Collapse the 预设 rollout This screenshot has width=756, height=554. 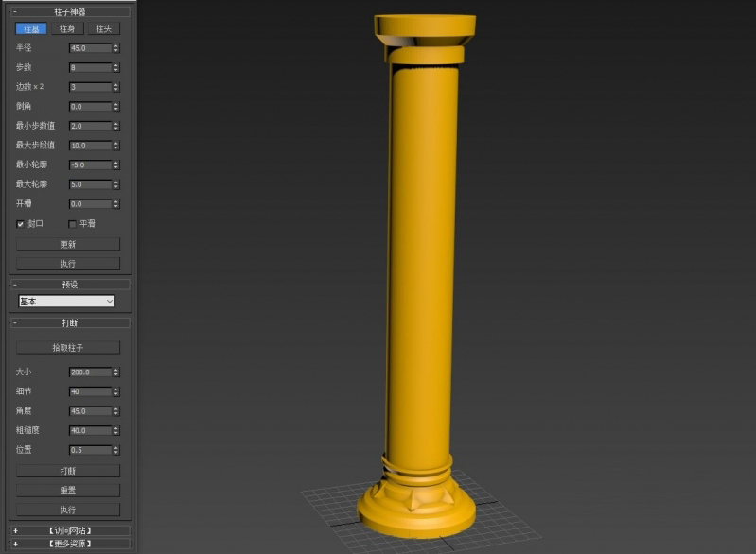(69, 285)
